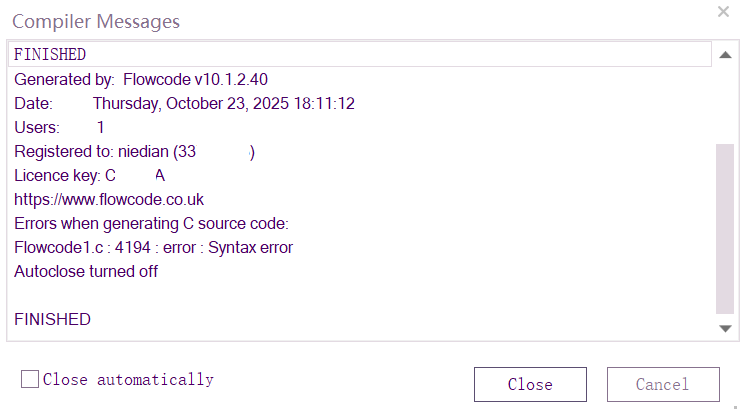Click the bottom FINISHED line
743x410 pixels.
pos(52,319)
